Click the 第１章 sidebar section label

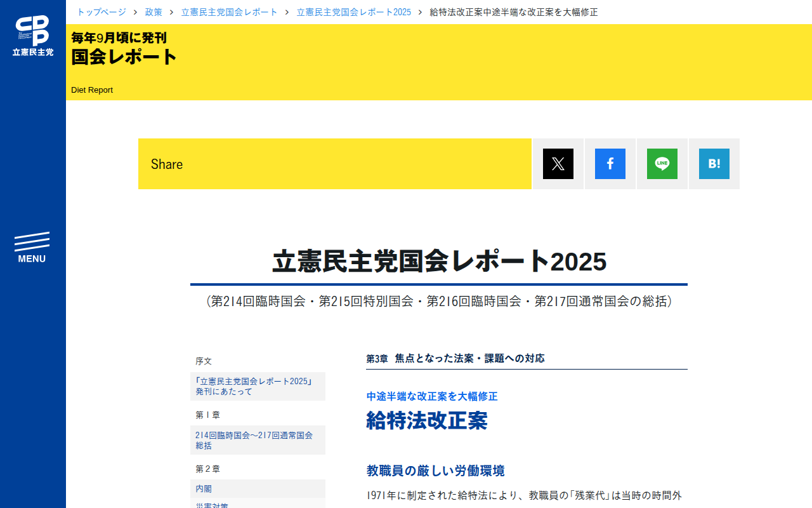[x=207, y=415]
